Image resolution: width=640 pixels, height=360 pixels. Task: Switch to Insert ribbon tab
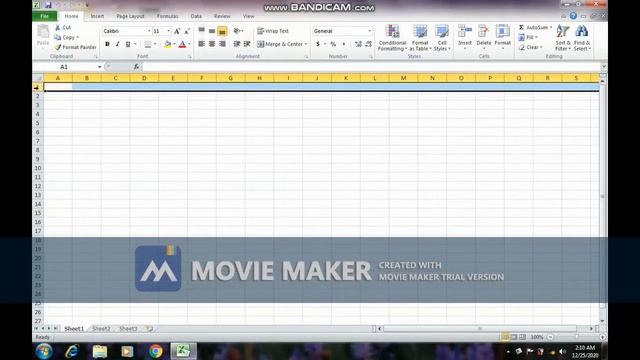pos(97,16)
